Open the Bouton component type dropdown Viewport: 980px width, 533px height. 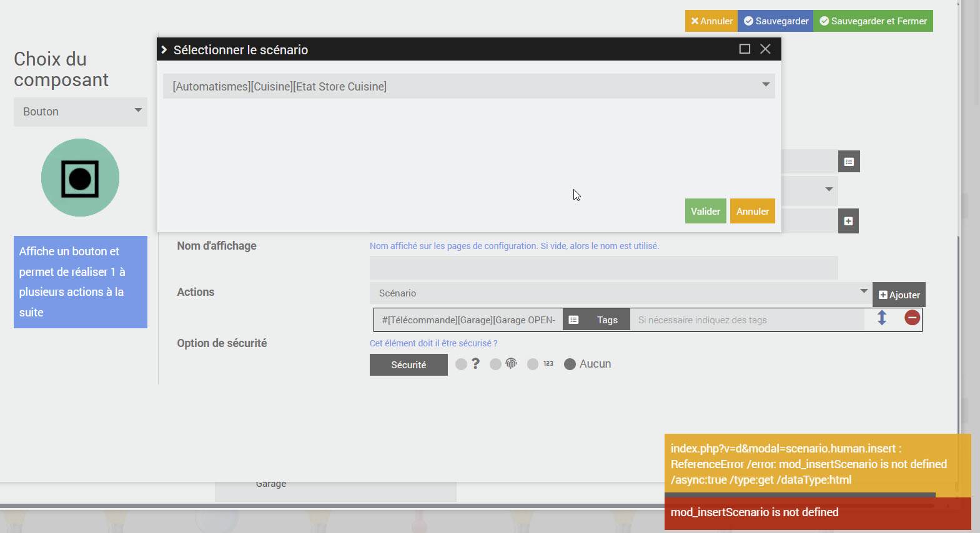click(x=81, y=112)
